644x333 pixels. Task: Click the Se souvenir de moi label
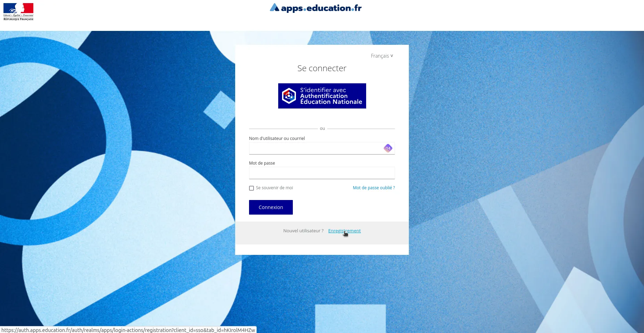click(x=274, y=188)
